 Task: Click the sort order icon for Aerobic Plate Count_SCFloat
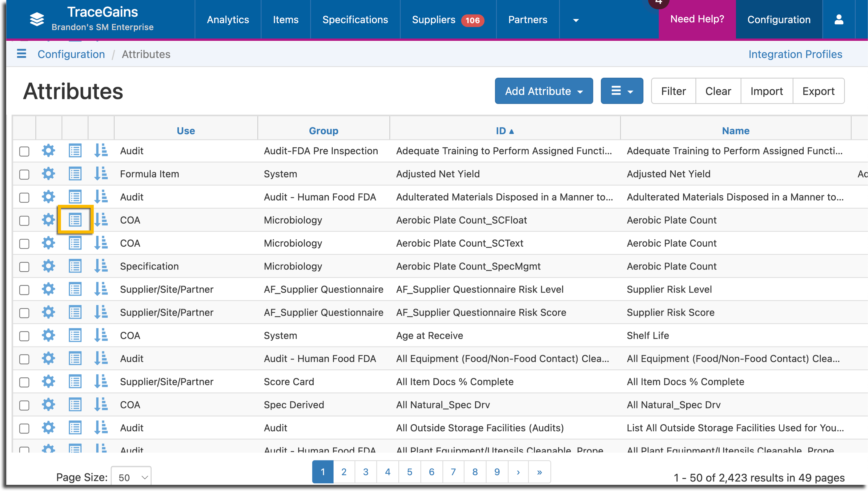coord(101,220)
